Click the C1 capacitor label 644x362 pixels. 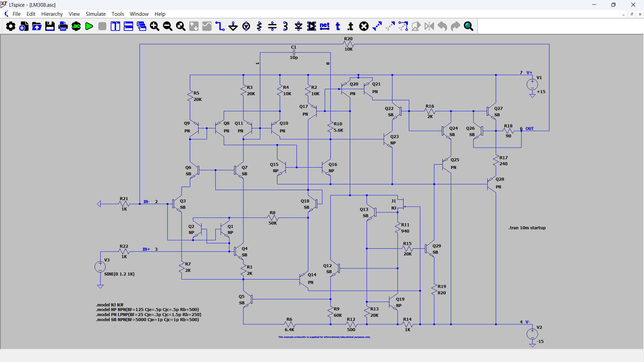tap(293, 47)
